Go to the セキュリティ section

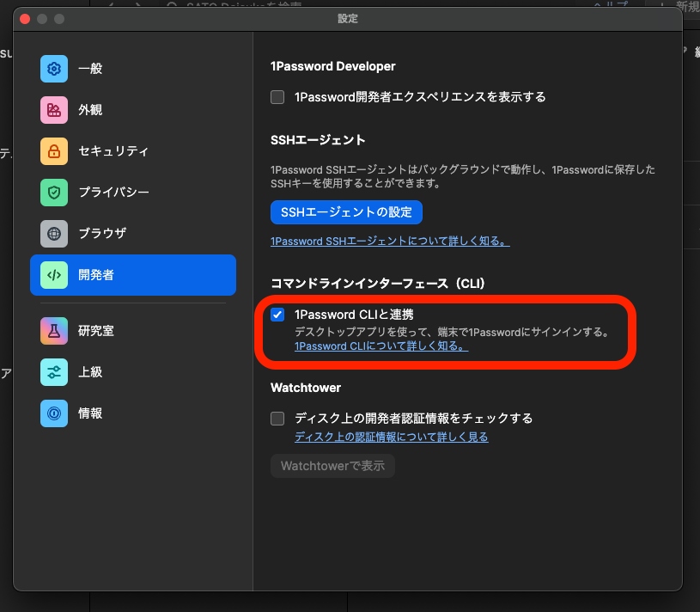coord(133,151)
